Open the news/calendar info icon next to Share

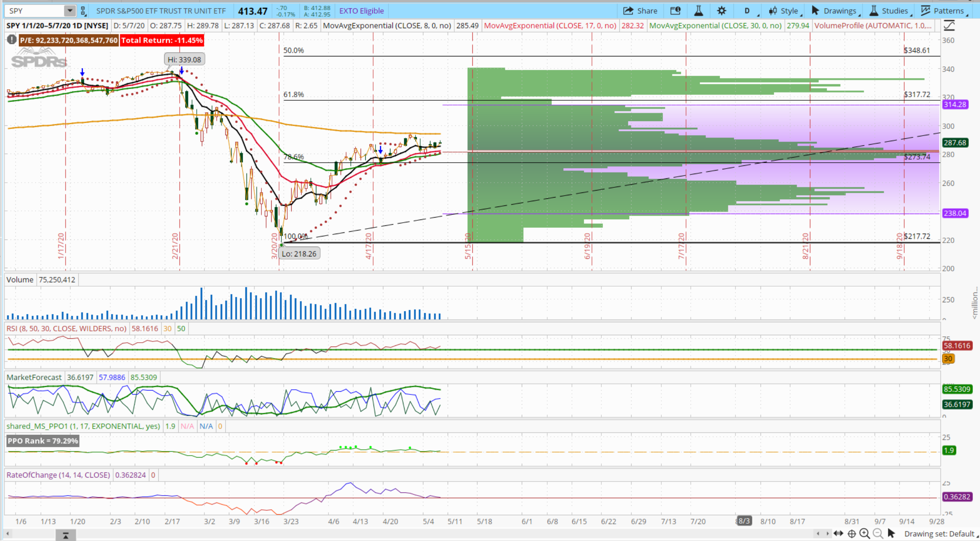[x=675, y=11]
